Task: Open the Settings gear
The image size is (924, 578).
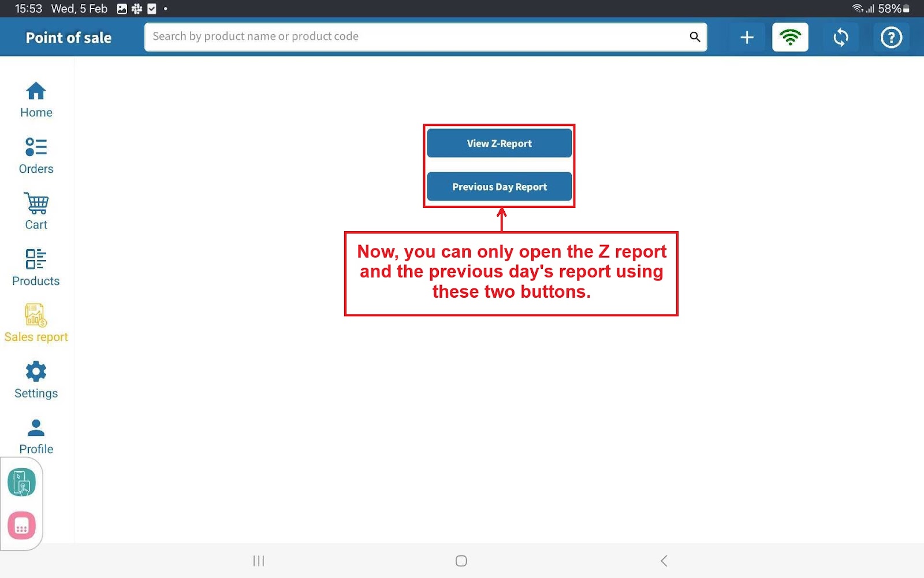Action: click(x=36, y=380)
